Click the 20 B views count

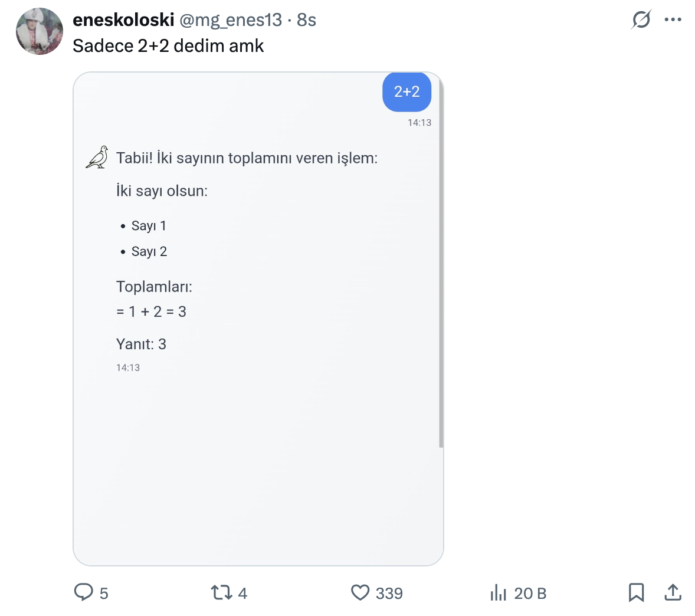[530, 593]
